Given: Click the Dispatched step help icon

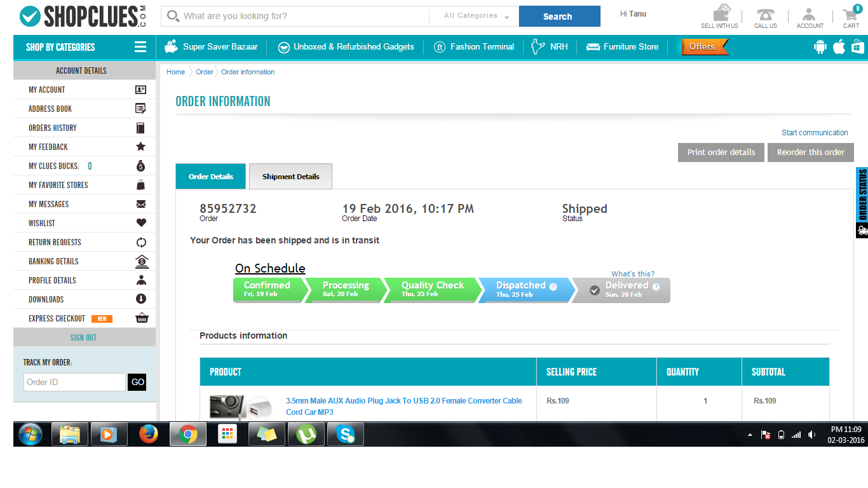Looking at the screenshot, I should (x=553, y=287).
